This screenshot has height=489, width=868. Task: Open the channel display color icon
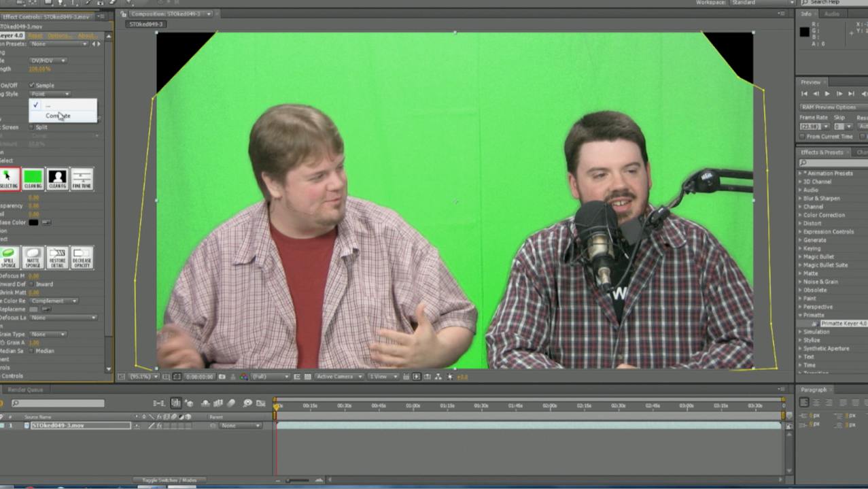(x=243, y=376)
